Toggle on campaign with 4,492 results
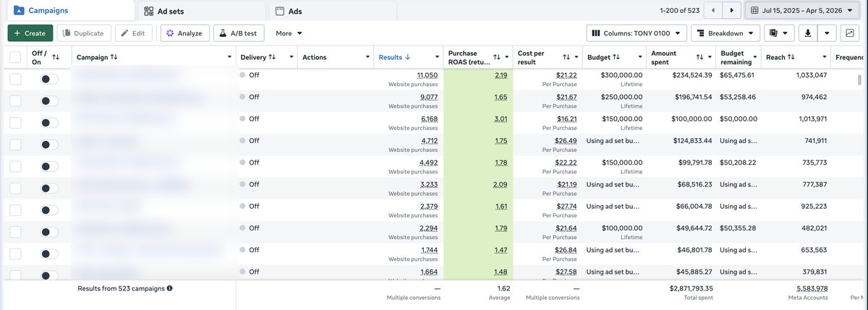 (49, 167)
